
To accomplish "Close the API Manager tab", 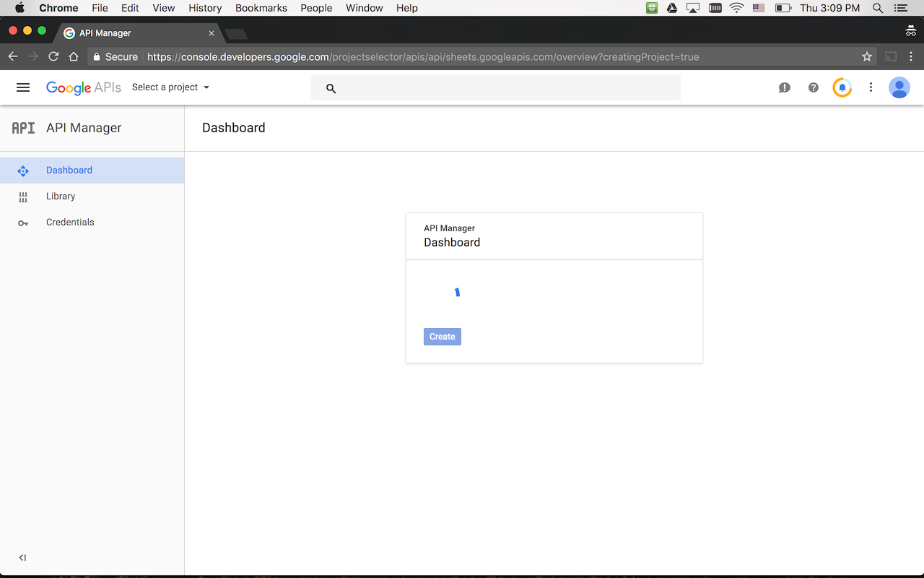I will coord(212,33).
